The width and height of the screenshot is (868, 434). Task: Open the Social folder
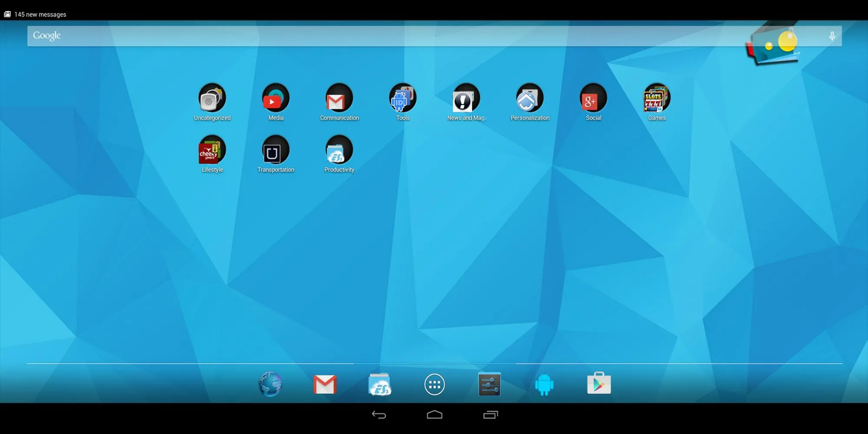click(x=593, y=99)
